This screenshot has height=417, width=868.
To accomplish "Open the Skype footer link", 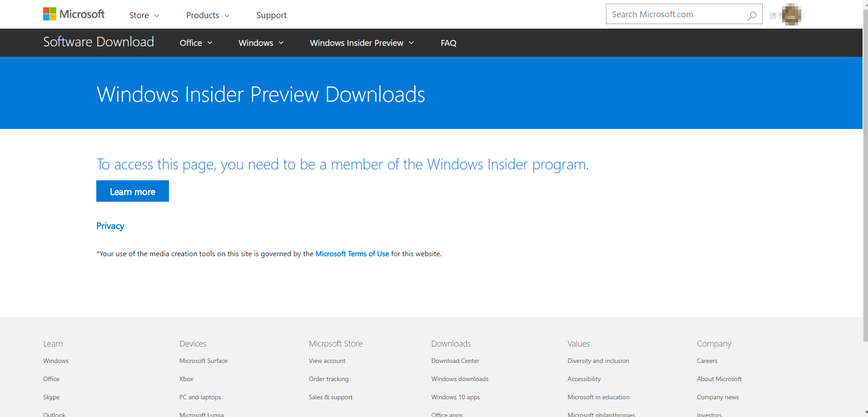I will pyautogui.click(x=51, y=397).
